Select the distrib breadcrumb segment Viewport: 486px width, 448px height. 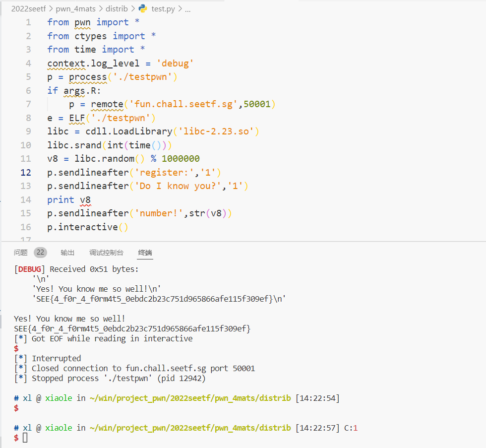117,8
